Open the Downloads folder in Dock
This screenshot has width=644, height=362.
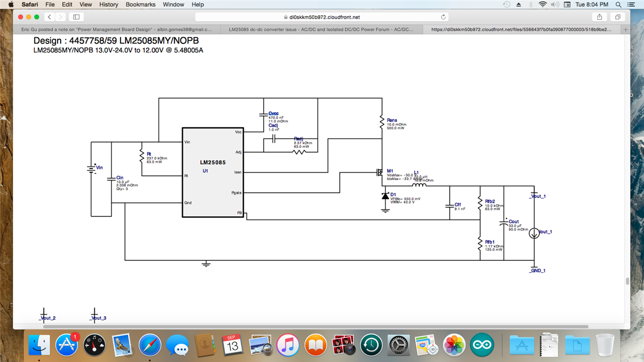click(577, 345)
